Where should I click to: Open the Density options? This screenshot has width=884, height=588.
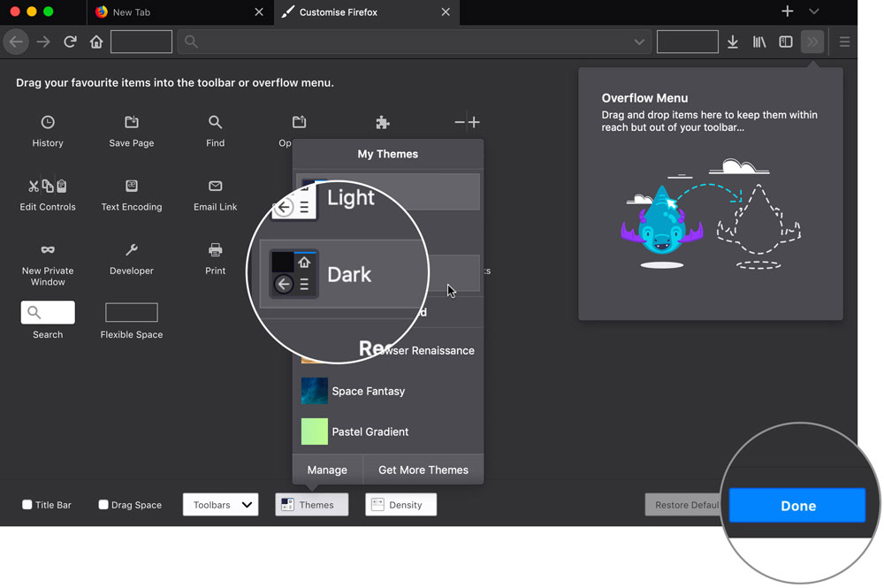(x=400, y=504)
